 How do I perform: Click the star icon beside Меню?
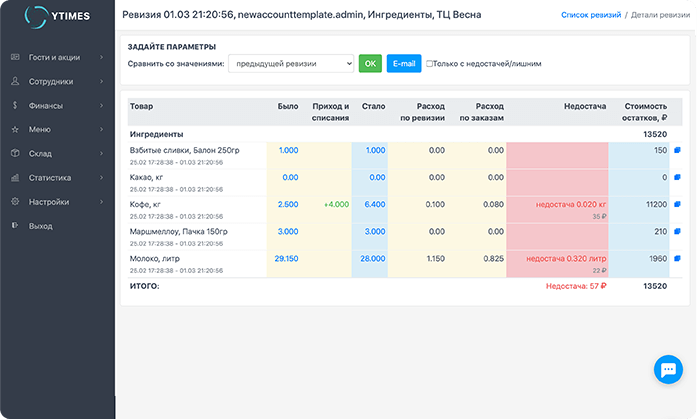tap(15, 130)
